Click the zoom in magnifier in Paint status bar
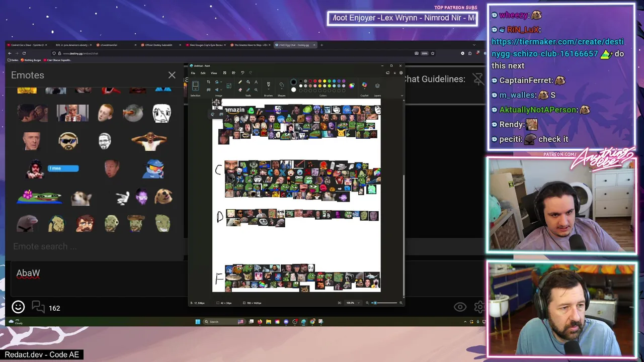 click(401, 303)
